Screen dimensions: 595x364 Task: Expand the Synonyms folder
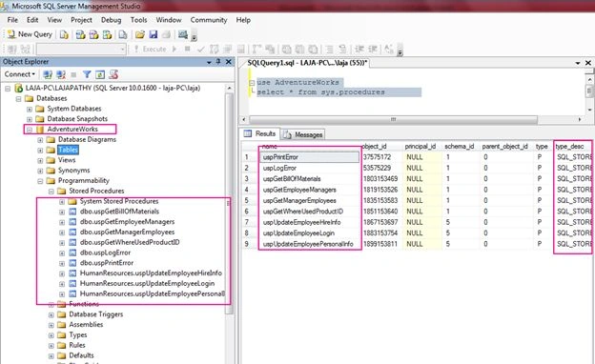click(x=40, y=171)
